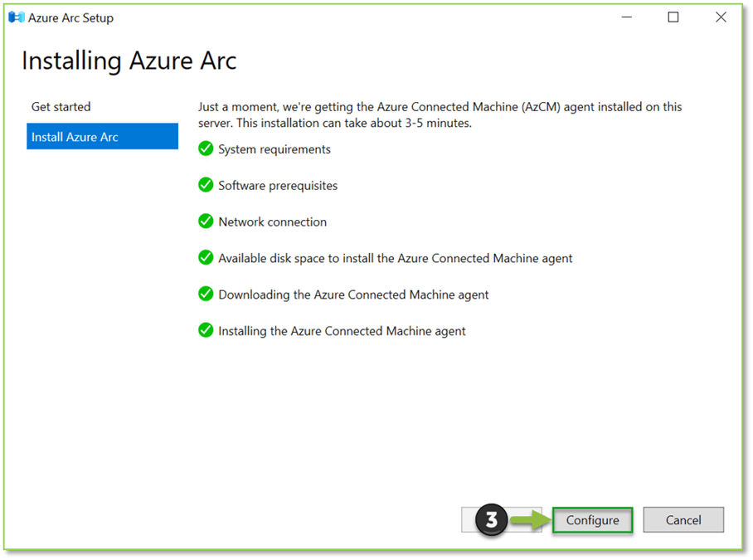Viewport: 753px width, 560px height.
Task: Click the Network connection label text
Action: click(272, 222)
